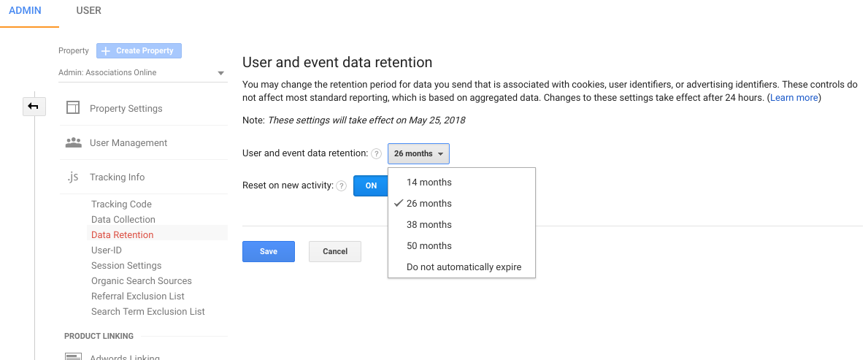Image resolution: width=868 pixels, height=360 pixels.
Task: Open the 26 months retention dropdown
Action: [418, 154]
